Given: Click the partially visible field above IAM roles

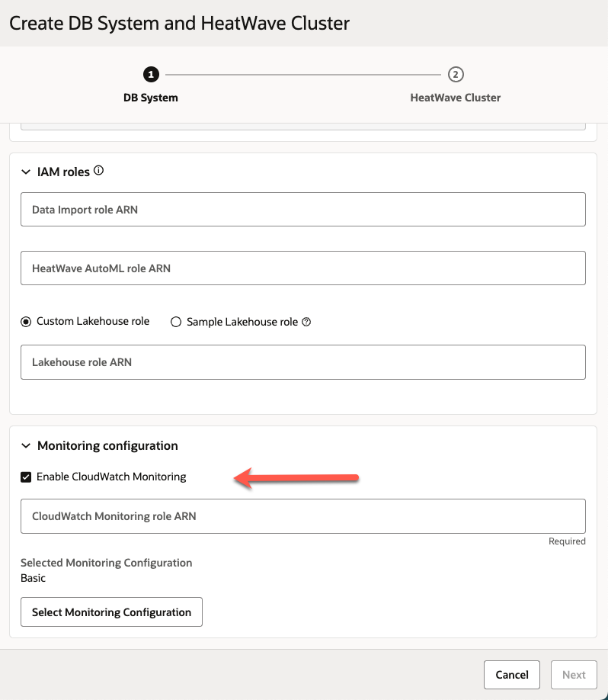Looking at the screenshot, I should tap(302, 126).
